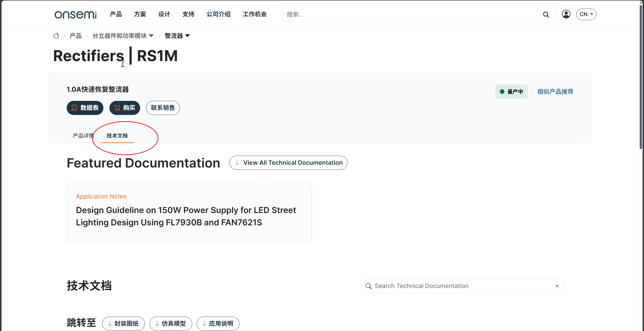Click the 产品 breadcrumb link

tap(76, 36)
